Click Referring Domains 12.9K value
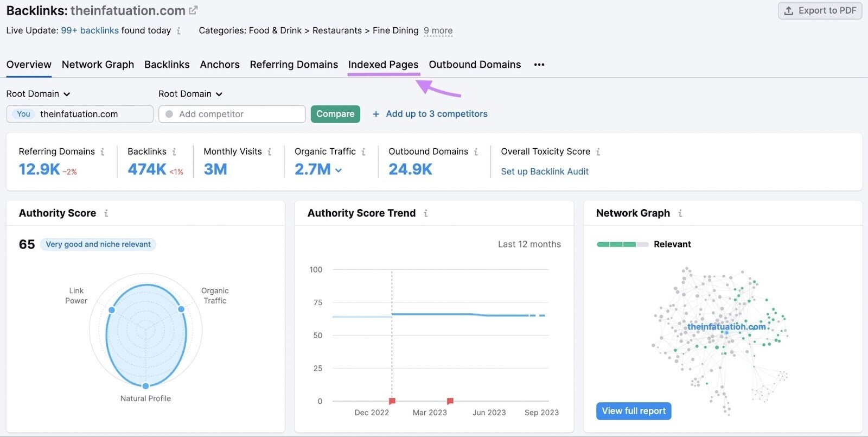Screen dimensions: 868x437 (x=39, y=169)
